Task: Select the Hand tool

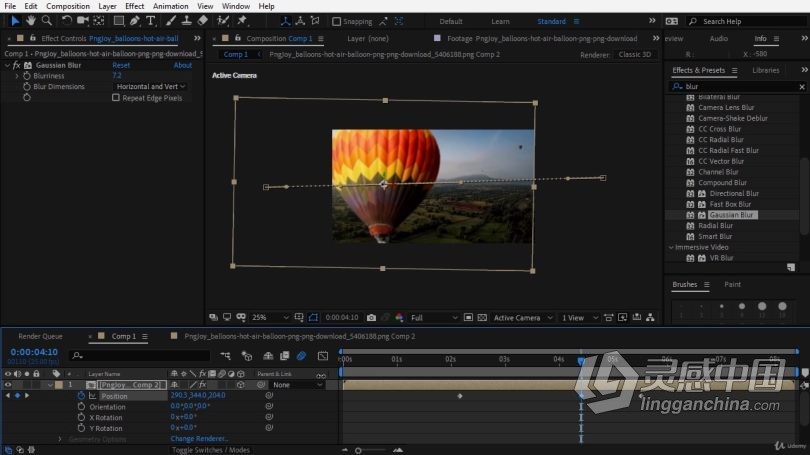Action: (x=31, y=21)
